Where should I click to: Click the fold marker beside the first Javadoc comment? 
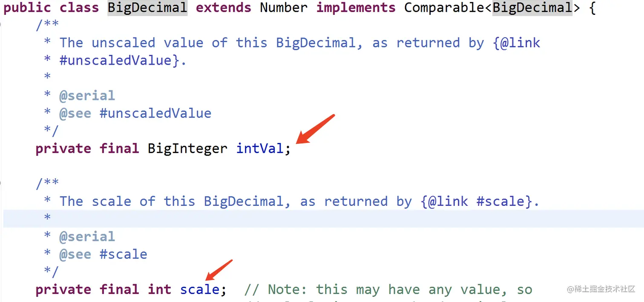(1, 25)
